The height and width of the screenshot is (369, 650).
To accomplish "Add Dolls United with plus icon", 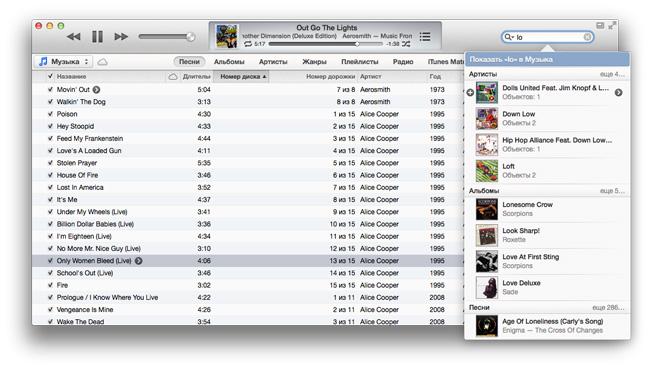I will 470,92.
